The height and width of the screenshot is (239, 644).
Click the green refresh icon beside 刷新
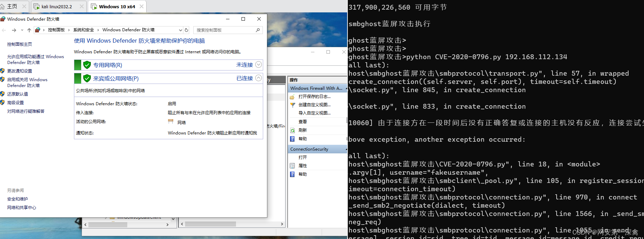(x=292, y=130)
